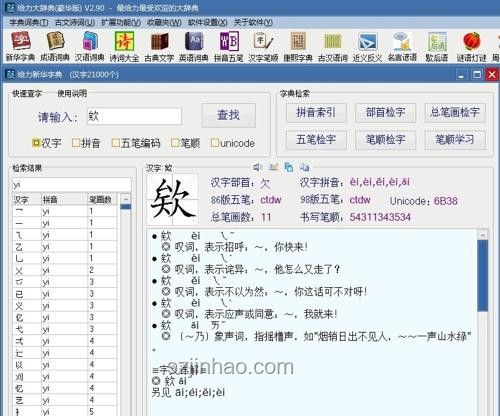The height and width of the screenshot is (416, 500).
Task: Open the 英语词典 English dictionary icon
Action: (194, 47)
